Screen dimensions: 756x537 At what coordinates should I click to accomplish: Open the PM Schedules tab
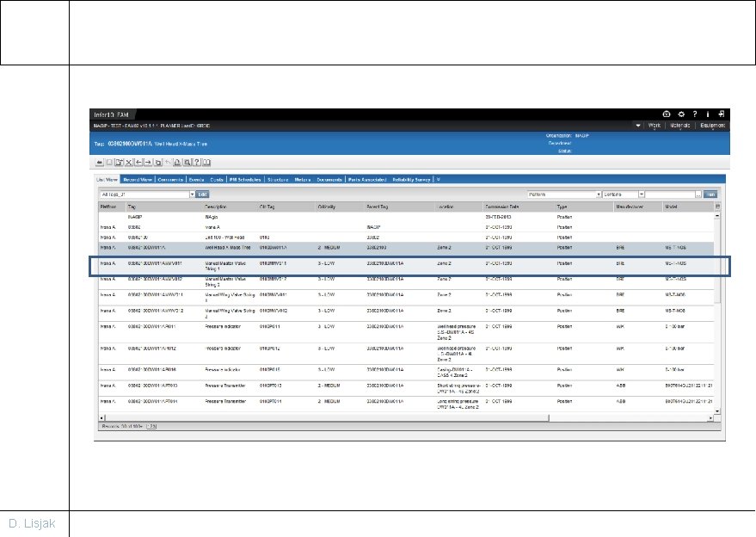(x=245, y=180)
